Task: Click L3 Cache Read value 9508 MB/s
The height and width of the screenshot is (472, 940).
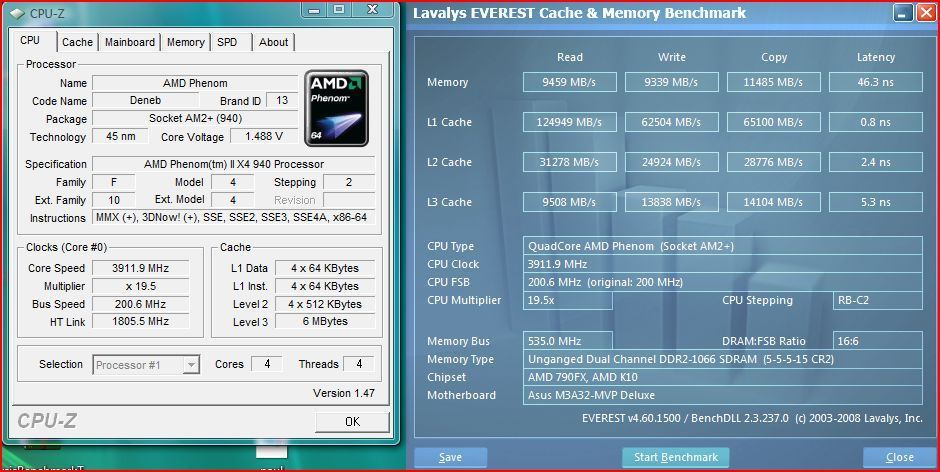Action: pyautogui.click(x=570, y=202)
